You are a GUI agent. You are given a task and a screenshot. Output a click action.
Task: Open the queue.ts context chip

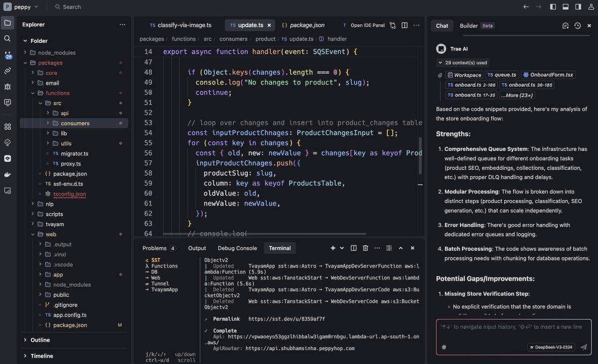(x=502, y=75)
